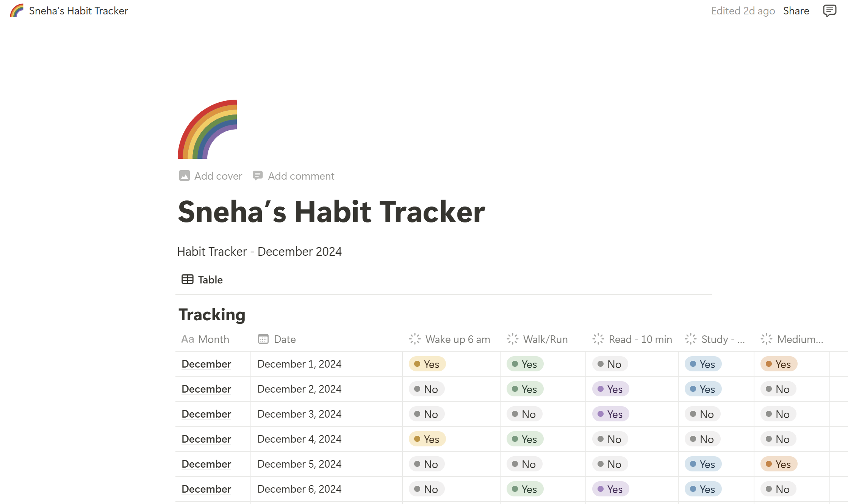The height and width of the screenshot is (504, 848).
Task: Open the December 1 row page link
Action: point(207,364)
